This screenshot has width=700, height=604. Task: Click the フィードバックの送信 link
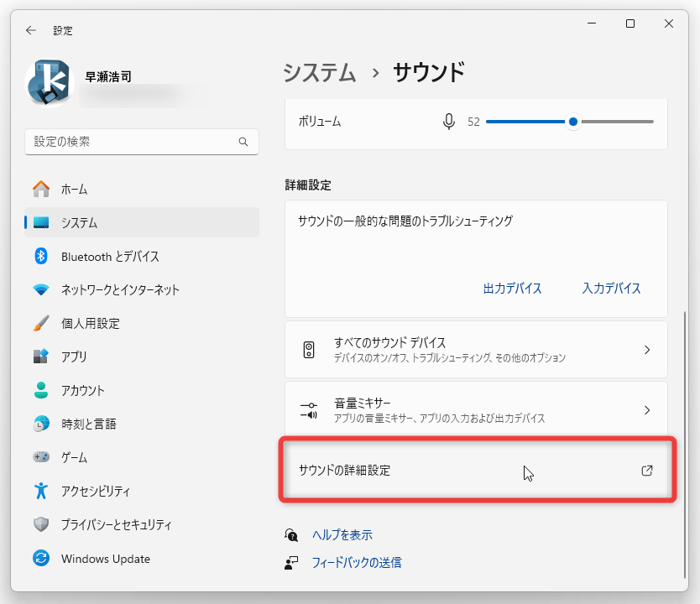pos(357,563)
